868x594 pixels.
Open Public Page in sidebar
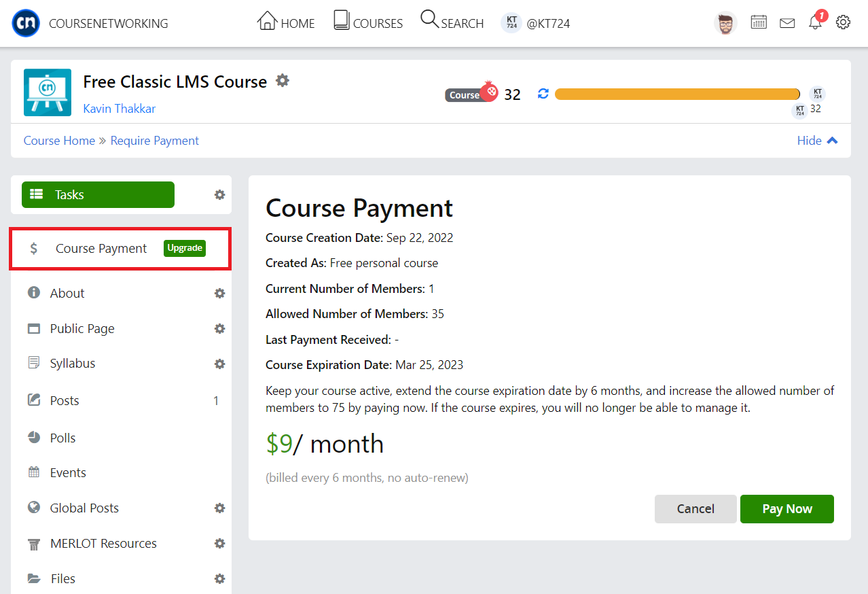[82, 328]
